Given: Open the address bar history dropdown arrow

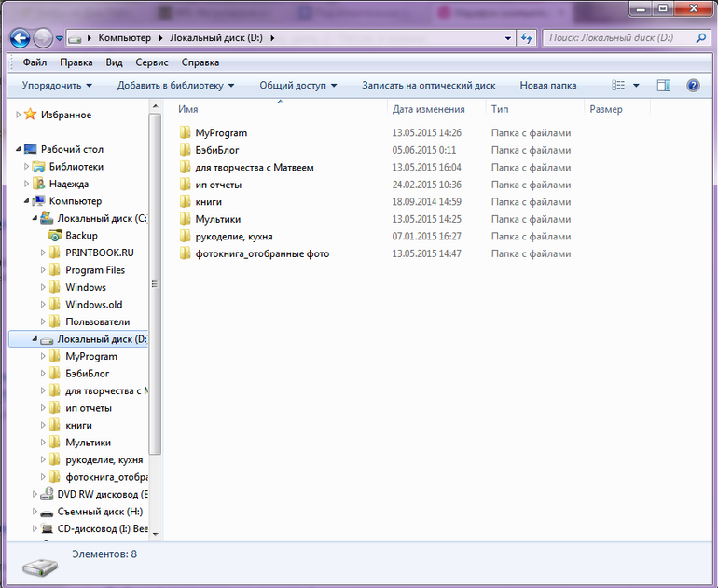Looking at the screenshot, I should (x=507, y=38).
